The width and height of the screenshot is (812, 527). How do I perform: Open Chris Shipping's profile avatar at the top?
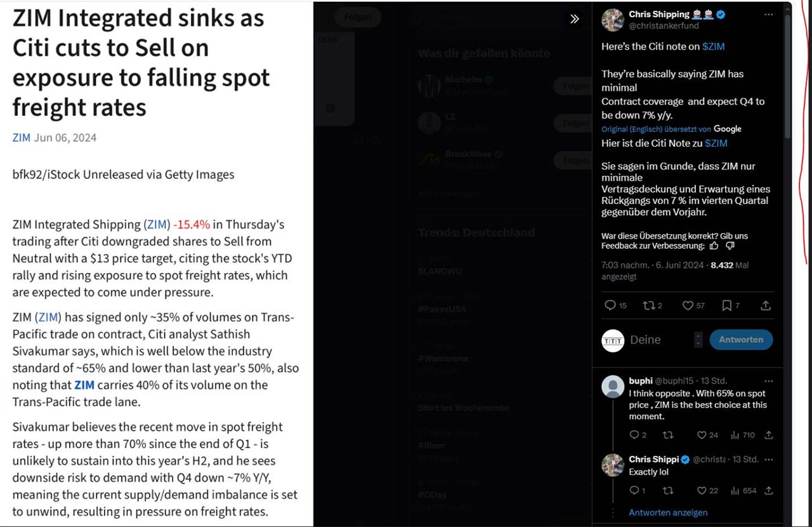coord(613,20)
